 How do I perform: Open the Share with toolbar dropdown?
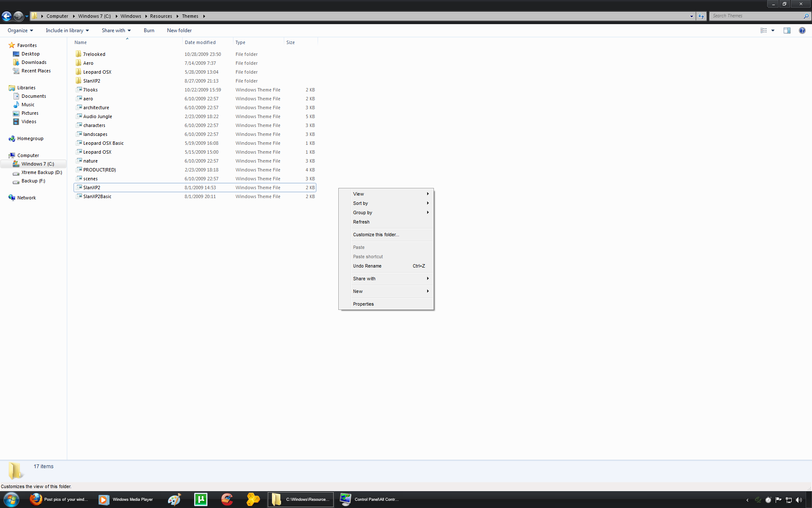point(116,30)
